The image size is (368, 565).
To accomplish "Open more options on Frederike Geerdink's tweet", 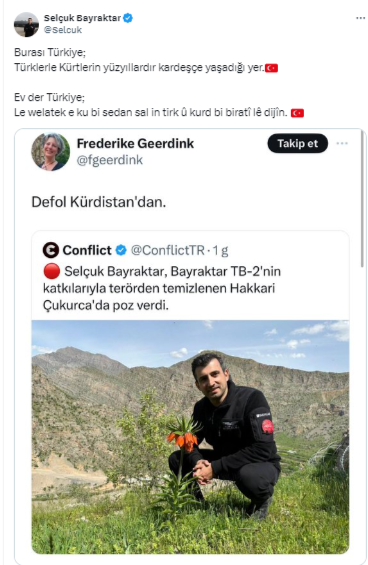I will click(x=342, y=143).
